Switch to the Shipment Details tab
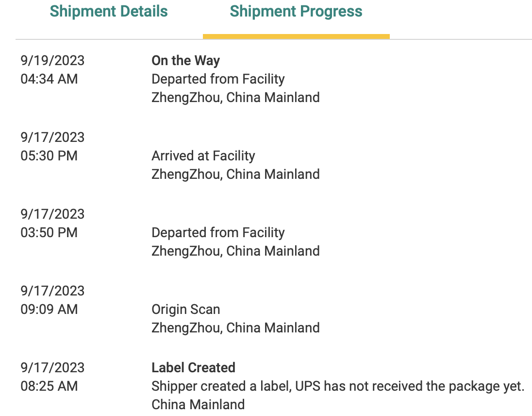Screen dimensions: 532x416 point(109,11)
